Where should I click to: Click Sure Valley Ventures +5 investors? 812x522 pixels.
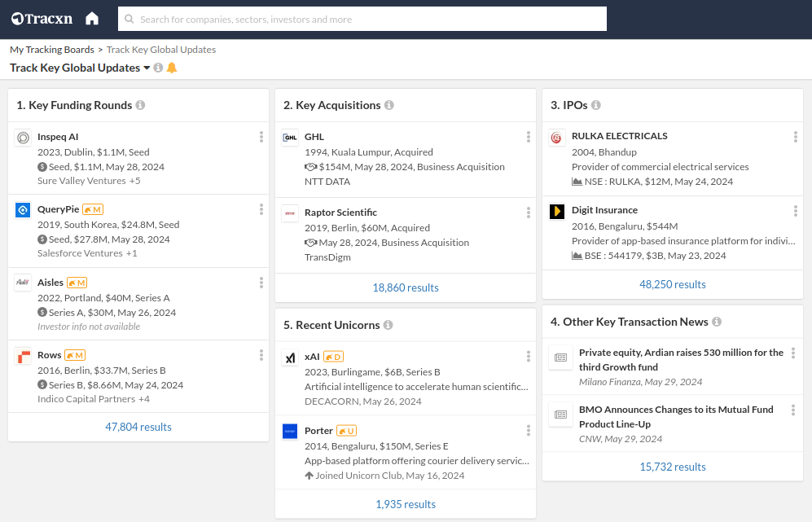coord(89,181)
